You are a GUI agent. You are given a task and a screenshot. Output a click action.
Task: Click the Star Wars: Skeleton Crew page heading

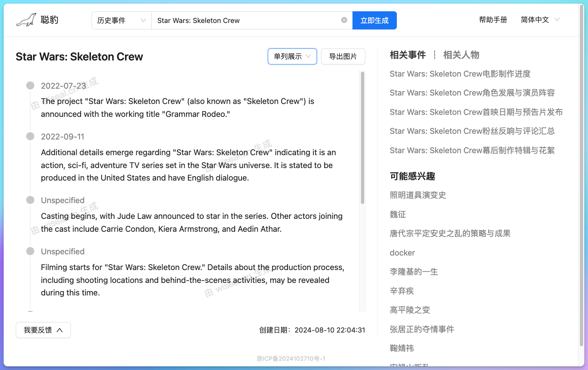[x=79, y=56]
